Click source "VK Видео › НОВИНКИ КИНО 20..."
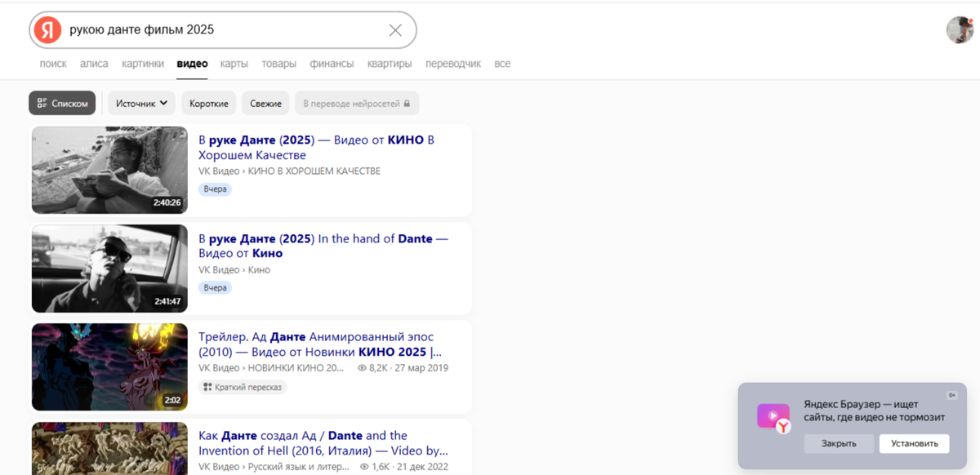Screen dimensions: 980x475 tap(271, 368)
